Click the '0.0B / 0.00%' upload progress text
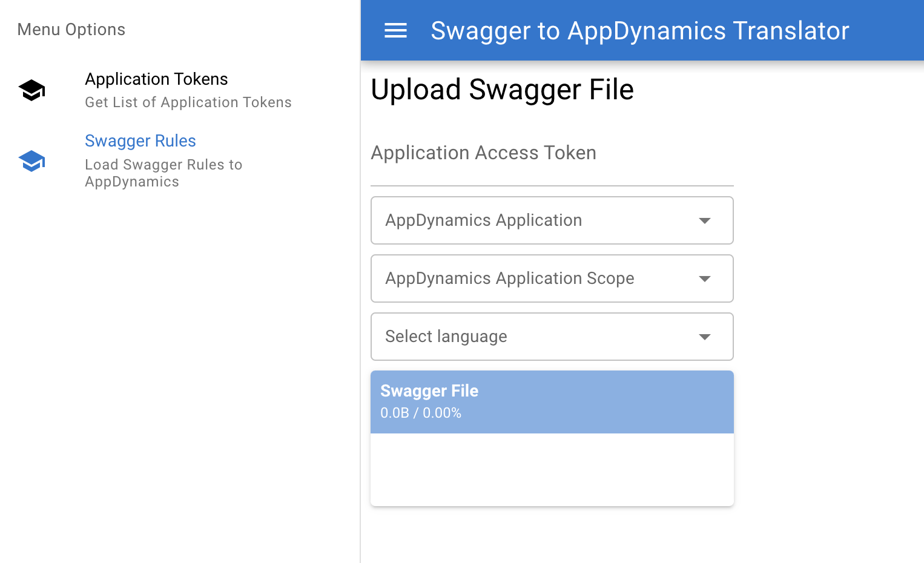Image resolution: width=924 pixels, height=563 pixels. click(421, 413)
